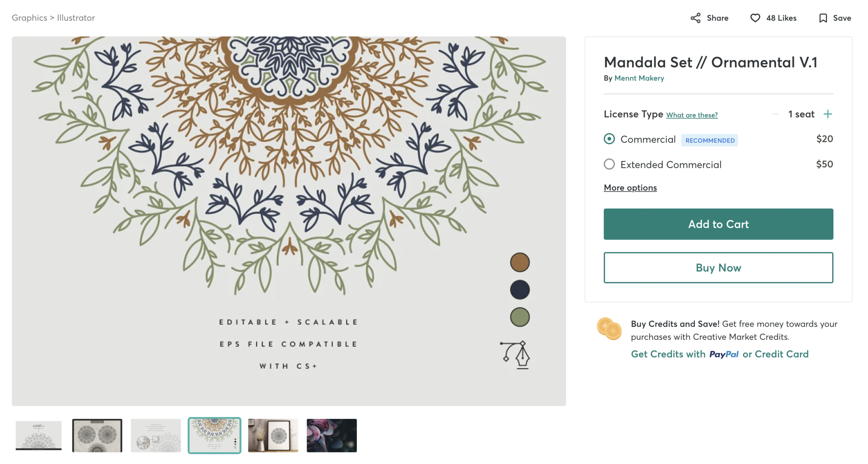Decrease seats with the minus icon

[775, 114]
